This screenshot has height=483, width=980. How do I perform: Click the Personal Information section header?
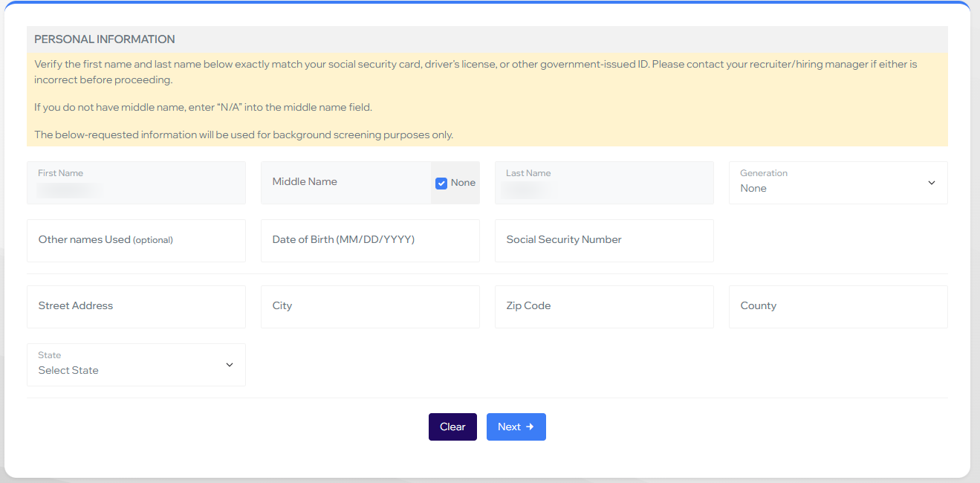(105, 39)
